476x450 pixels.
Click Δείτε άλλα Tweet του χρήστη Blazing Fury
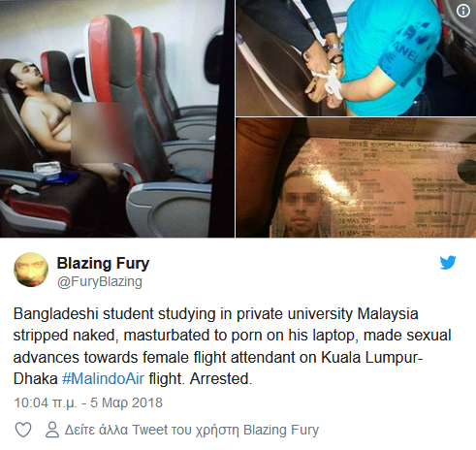click(192, 430)
